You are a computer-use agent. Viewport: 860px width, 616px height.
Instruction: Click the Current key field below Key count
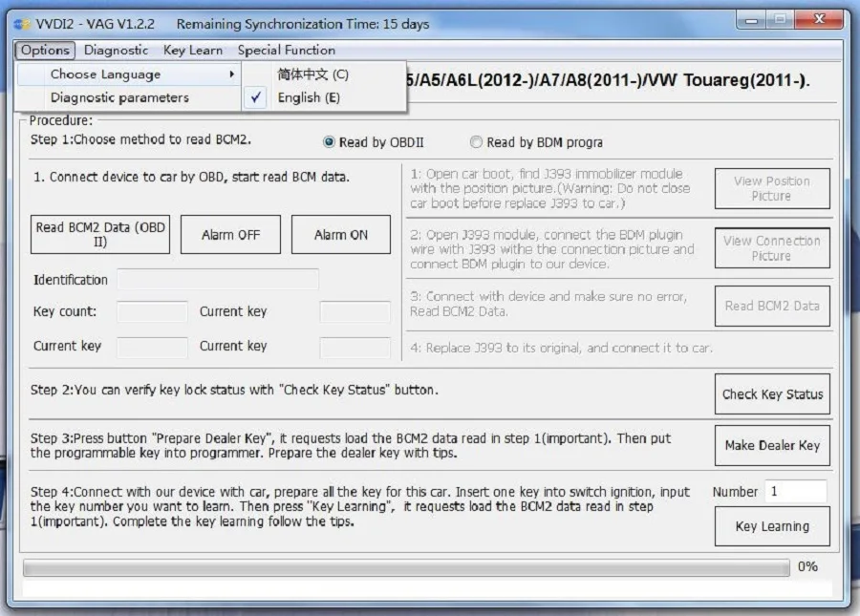click(152, 347)
